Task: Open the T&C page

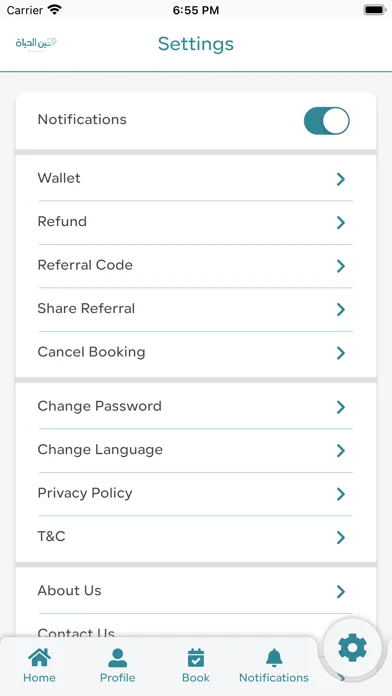Action: [196, 537]
